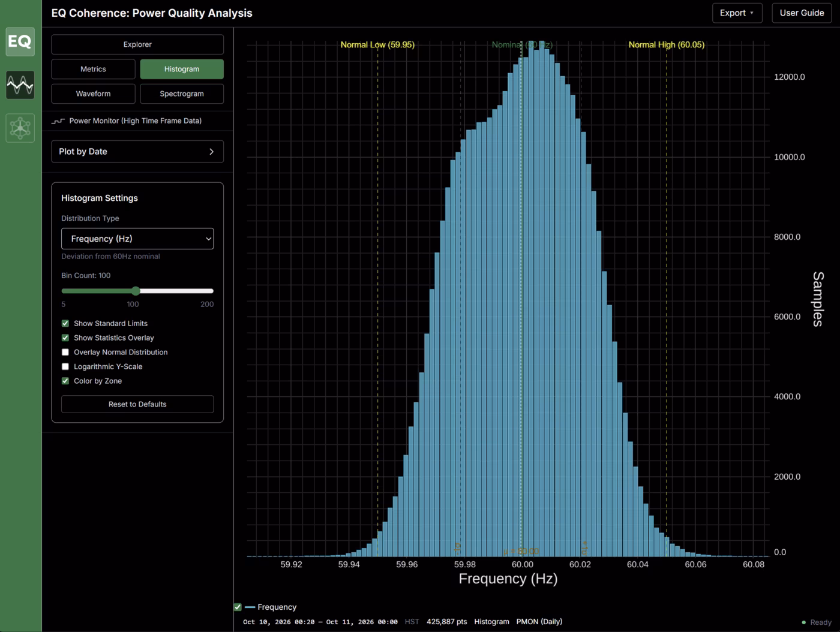The width and height of the screenshot is (840, 632).
Task: Switch to the Waveform tab
Action: pyautogui.click(x=93, y=94)
